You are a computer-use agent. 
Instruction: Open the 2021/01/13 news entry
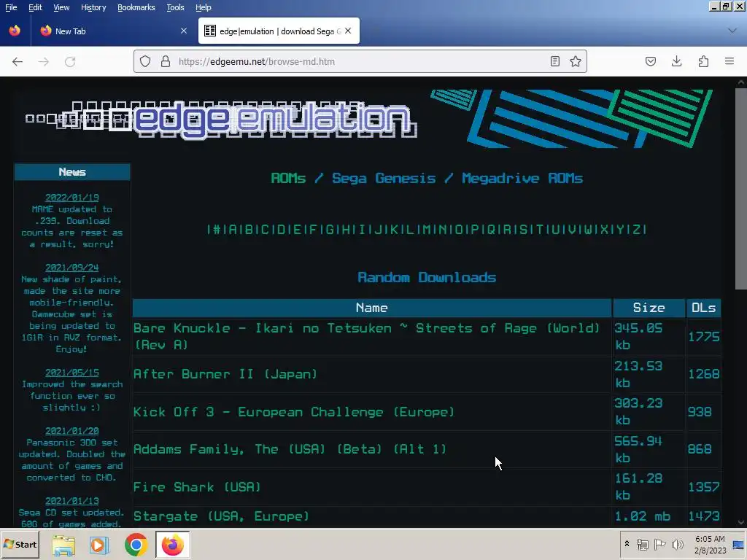pos(72,500)
